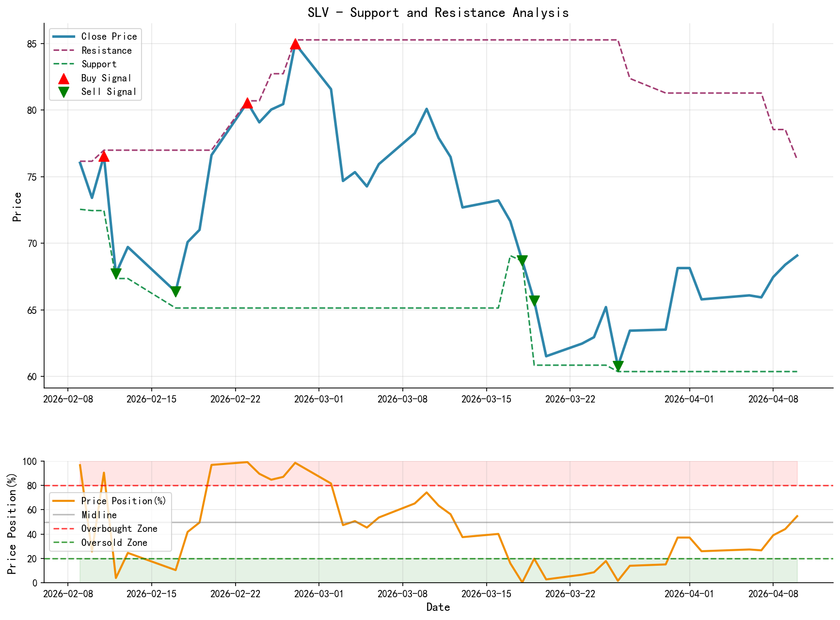Click the 'Buy Signal' legend label

point(106,78)
